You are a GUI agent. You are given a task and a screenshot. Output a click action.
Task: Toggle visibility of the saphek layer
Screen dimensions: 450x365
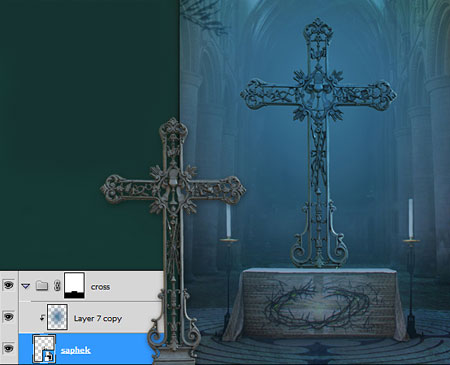tap(8, 349)
